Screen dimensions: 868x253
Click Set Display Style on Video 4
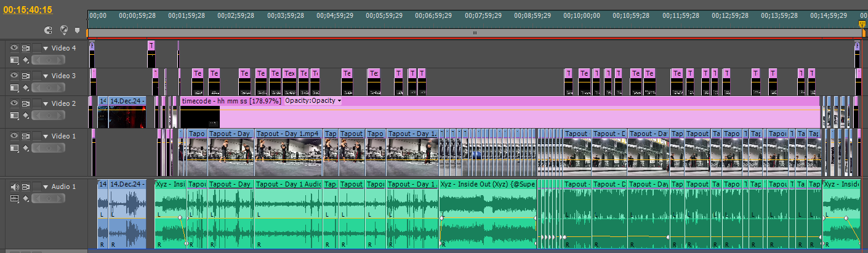[15, 60]
